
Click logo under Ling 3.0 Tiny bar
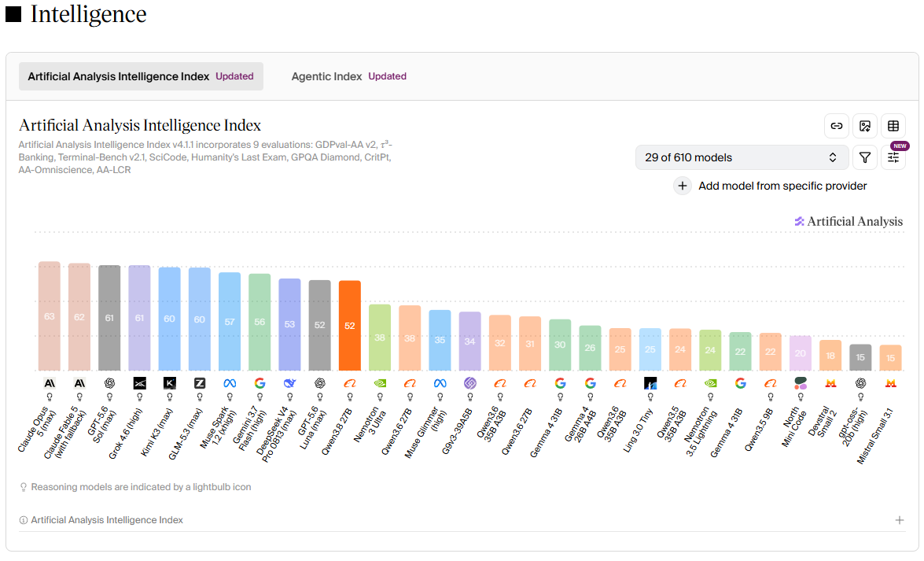pyautogui.click(x=650, y=383)
